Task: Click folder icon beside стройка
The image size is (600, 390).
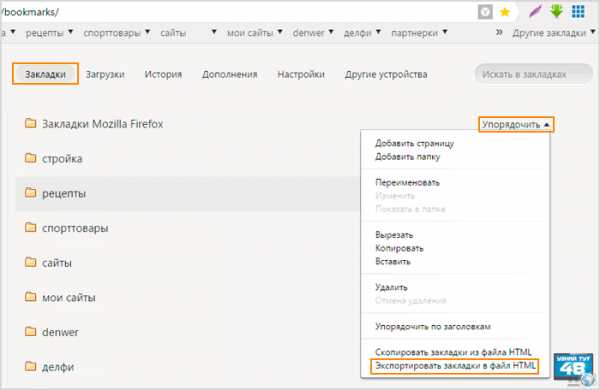Action: pyautogui.click(x=31, y=158)
